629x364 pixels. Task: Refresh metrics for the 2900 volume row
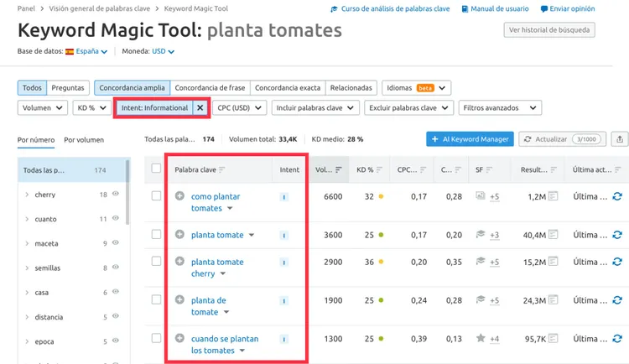(x=617, y=262)
